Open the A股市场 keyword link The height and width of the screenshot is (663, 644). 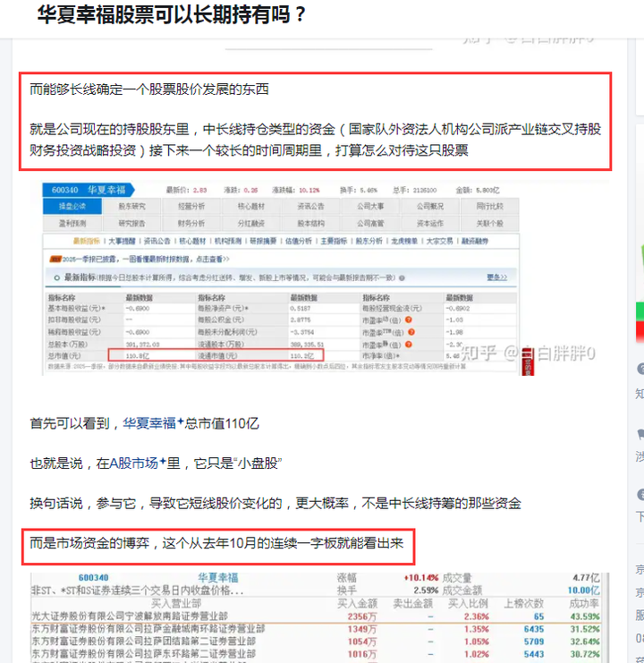[133, 463]
